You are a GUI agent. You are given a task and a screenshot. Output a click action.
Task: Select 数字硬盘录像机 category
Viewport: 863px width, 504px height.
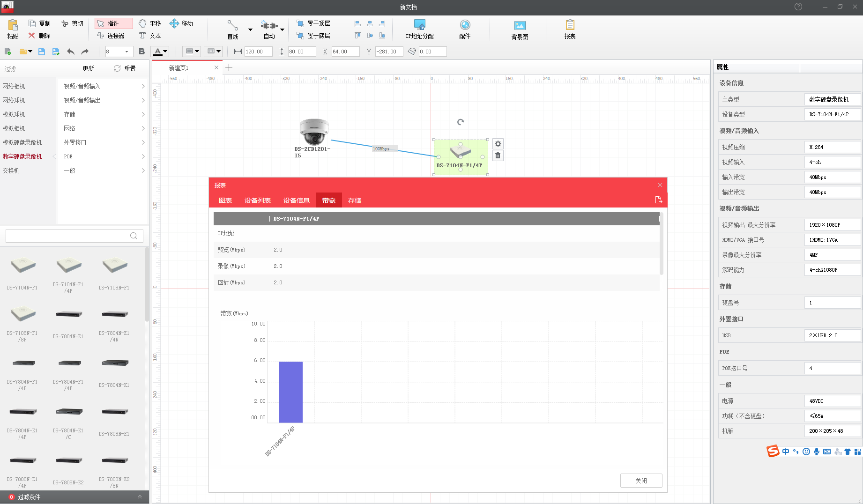coord(22,156)
